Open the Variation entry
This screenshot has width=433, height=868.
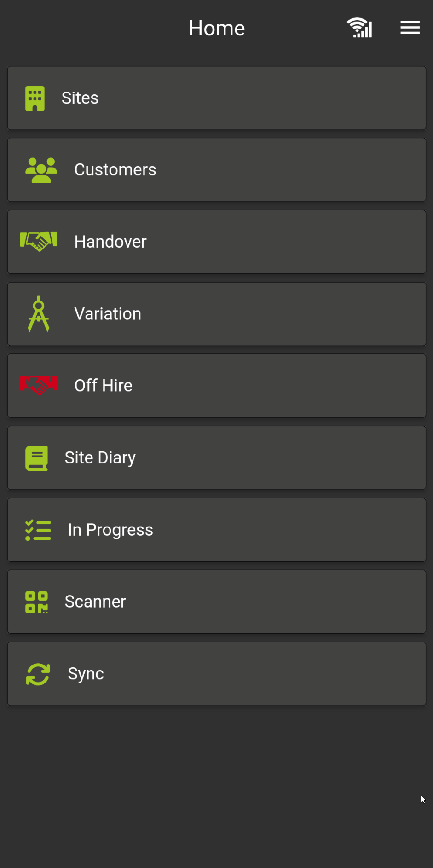[108, 314]
